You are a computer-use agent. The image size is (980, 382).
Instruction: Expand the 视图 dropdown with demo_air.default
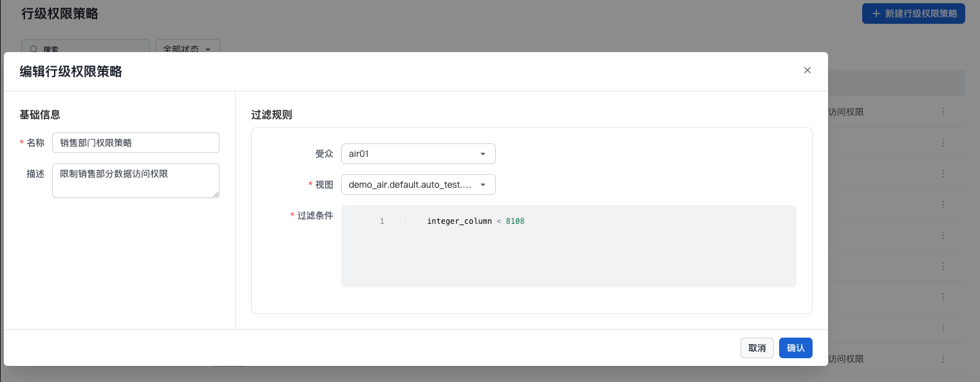point(418,185)
